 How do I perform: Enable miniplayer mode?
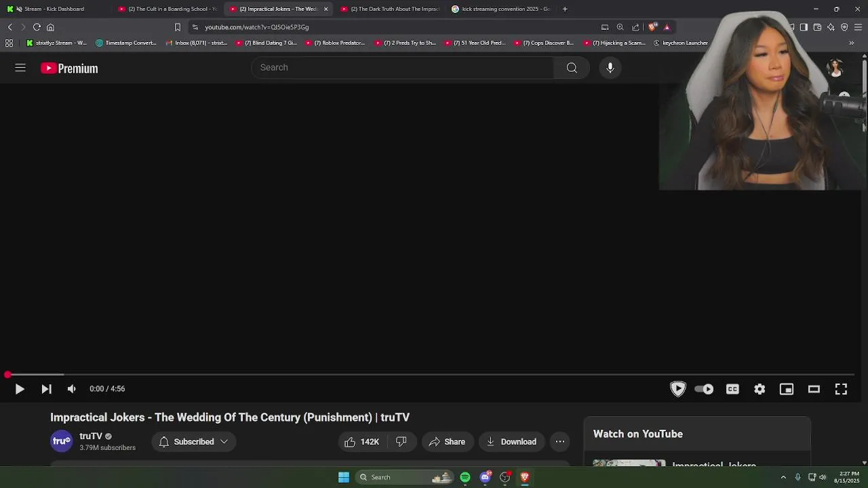coord(787,389)
